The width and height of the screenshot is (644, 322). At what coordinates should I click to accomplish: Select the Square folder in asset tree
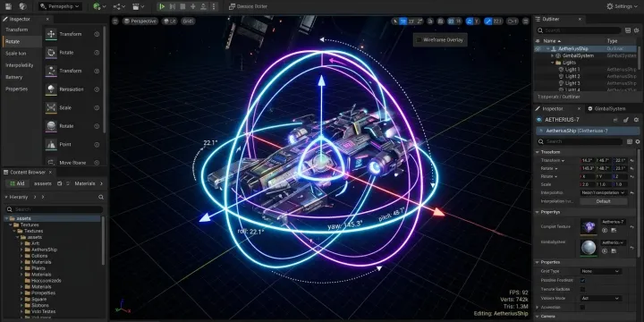point(39,300)
